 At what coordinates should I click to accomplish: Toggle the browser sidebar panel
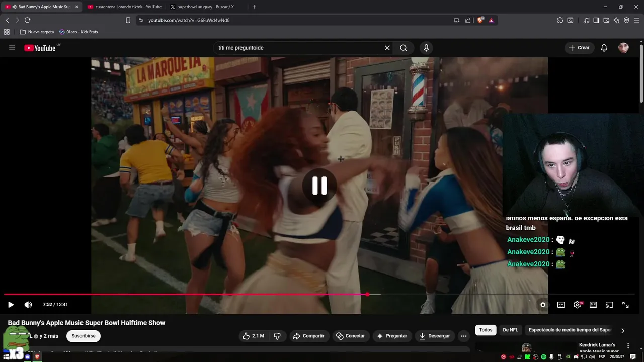click(596, 20)
